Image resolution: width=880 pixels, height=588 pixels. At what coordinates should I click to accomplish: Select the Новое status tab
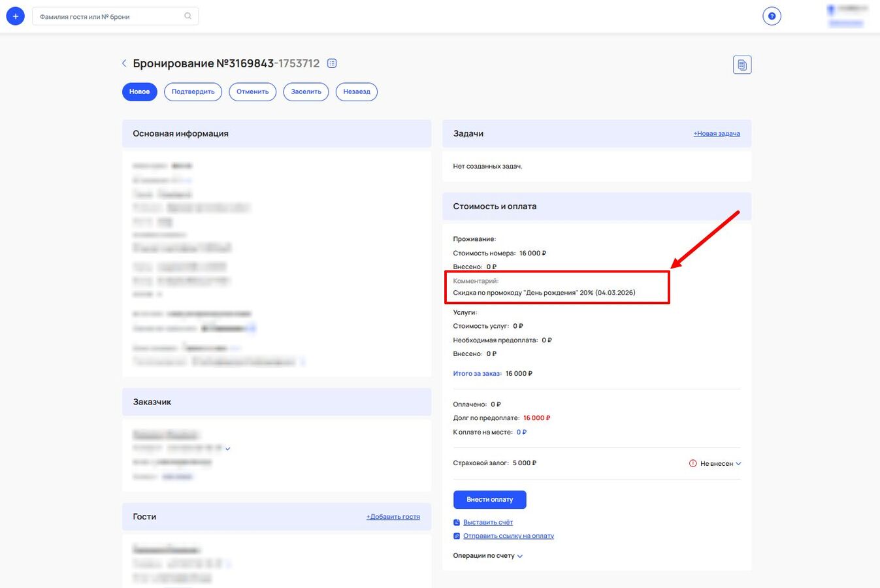139,92
